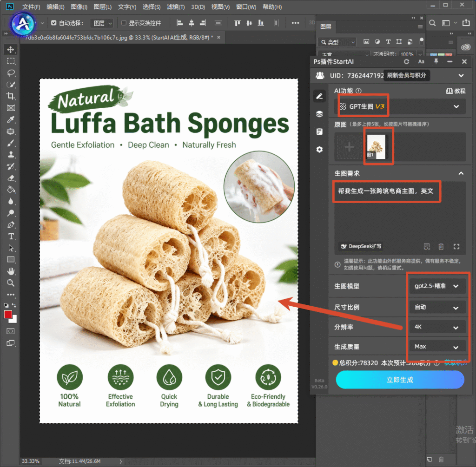Select the Pen tool
476x467 pixels.
coord(11,225)
